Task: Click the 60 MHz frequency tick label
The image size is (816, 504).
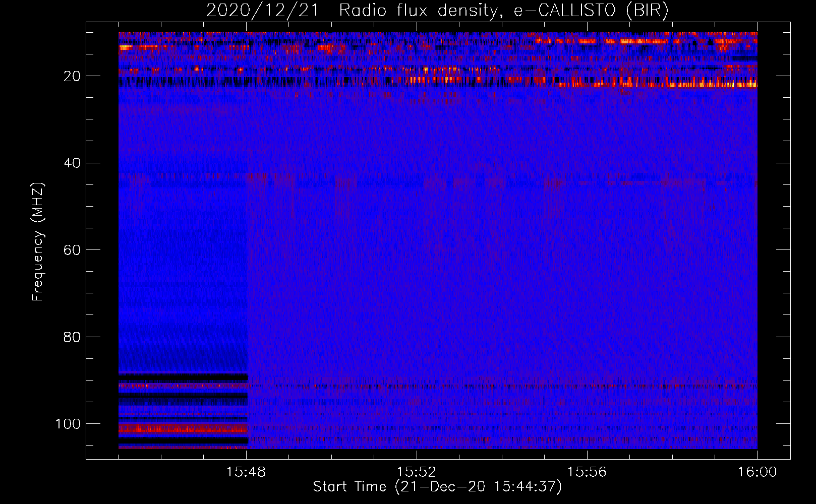Action: [72, 250]
